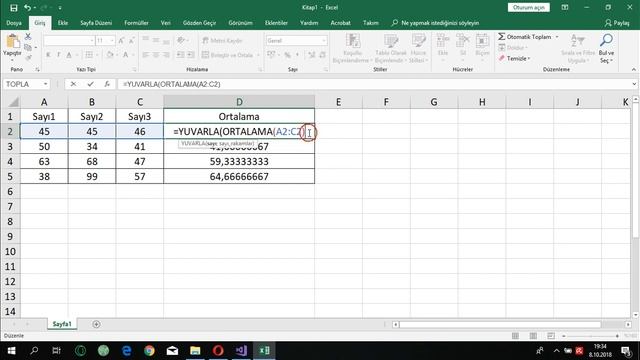Click the Oturum açın sign-in button
The width and height of the screenshot is (640, 360).
point(529,7)
